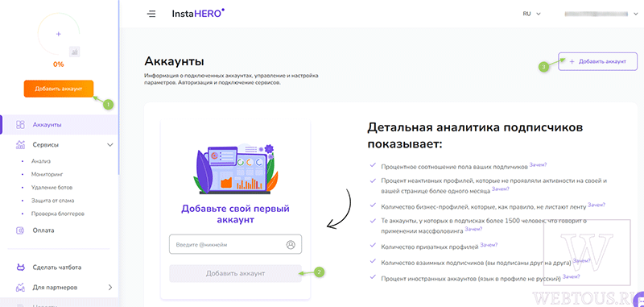Click the plus icon in top-right button
Image resolution: width=644 pixels, height=307 pixels.
tap(572, 62)
